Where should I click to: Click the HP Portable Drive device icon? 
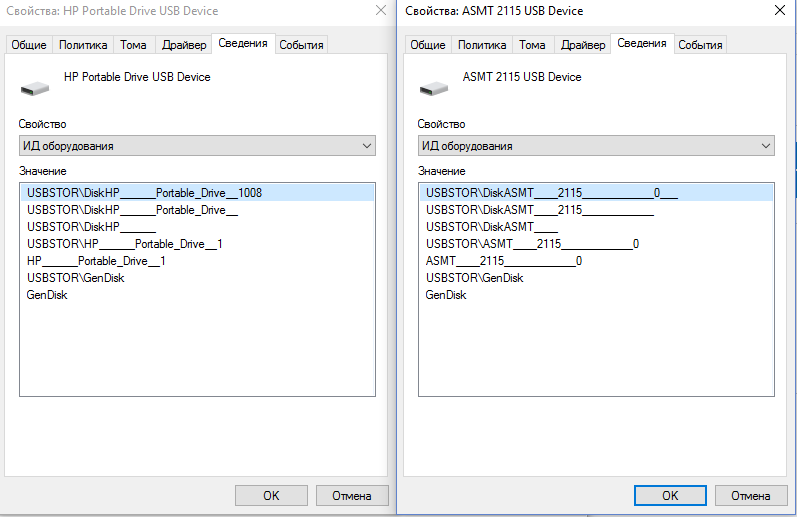36,87
